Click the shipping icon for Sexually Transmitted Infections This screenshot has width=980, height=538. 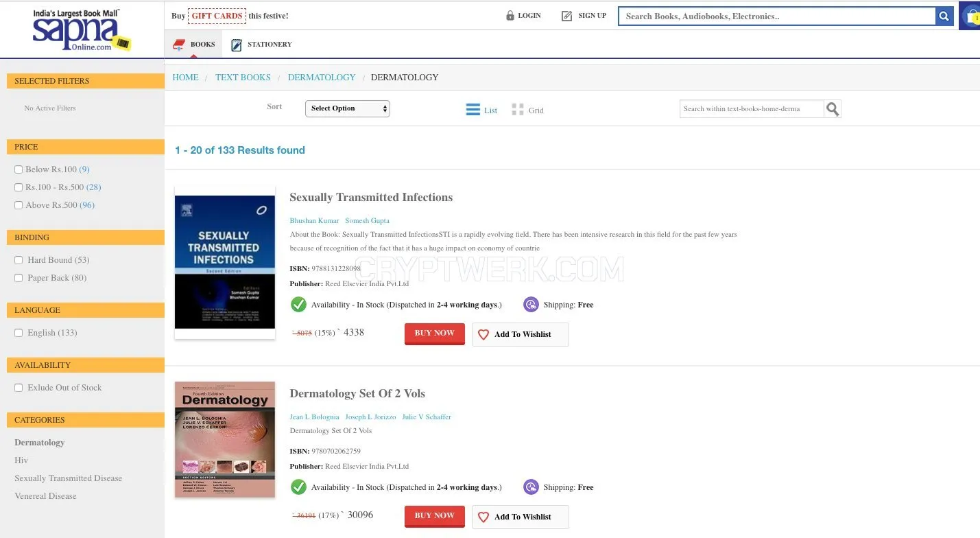pos(531,305)
